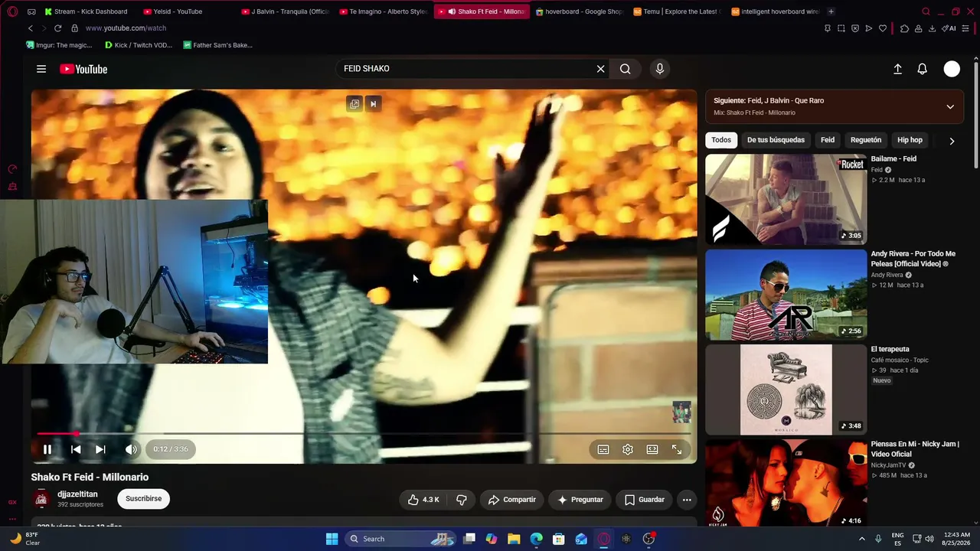Screen dimensions: 980x551
Task: Start voice search with the microphone
Action: coord(660,69)
